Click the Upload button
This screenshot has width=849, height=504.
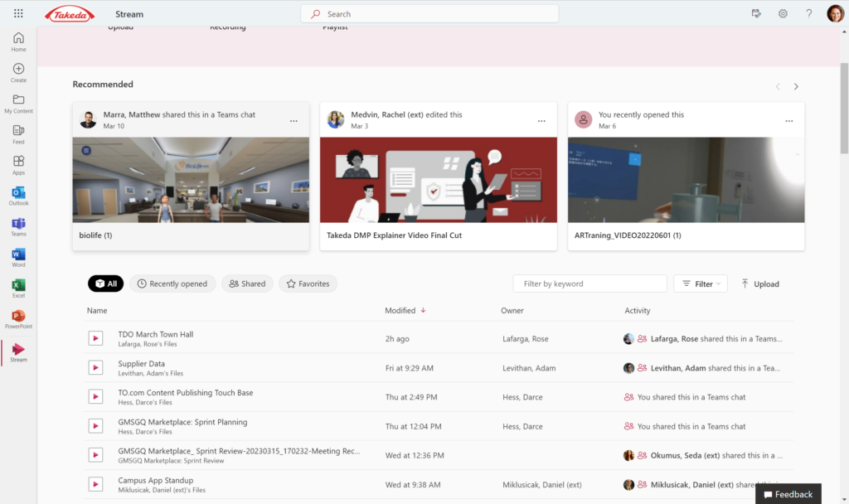760,283
